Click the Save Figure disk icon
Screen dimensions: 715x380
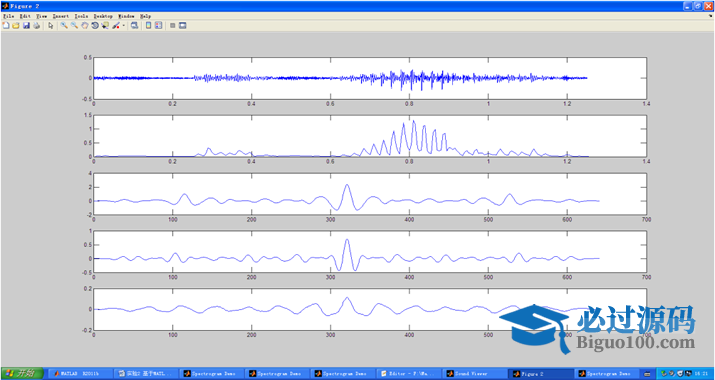point(26,26)
